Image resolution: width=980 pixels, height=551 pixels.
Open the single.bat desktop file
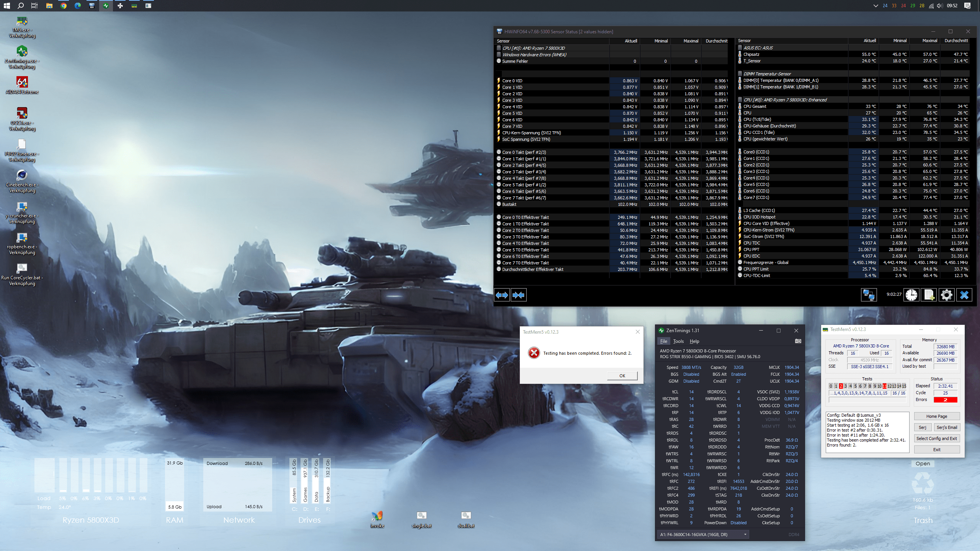coord(421,519)
